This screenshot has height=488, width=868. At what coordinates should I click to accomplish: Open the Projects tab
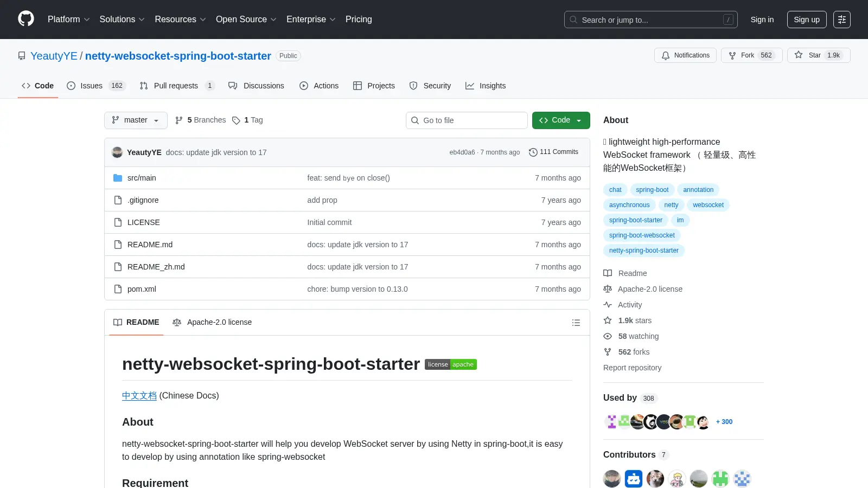point(374,86)
